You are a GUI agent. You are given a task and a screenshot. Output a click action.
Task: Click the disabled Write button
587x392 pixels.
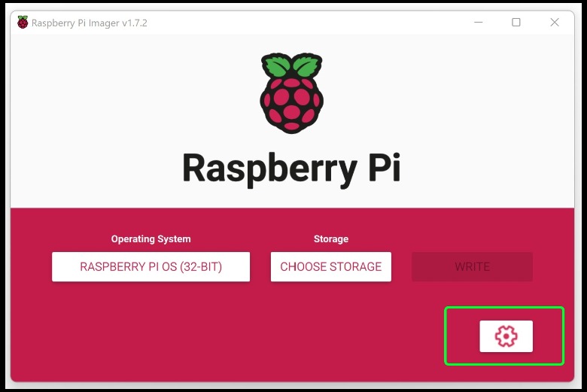click(x=472, y=266)
